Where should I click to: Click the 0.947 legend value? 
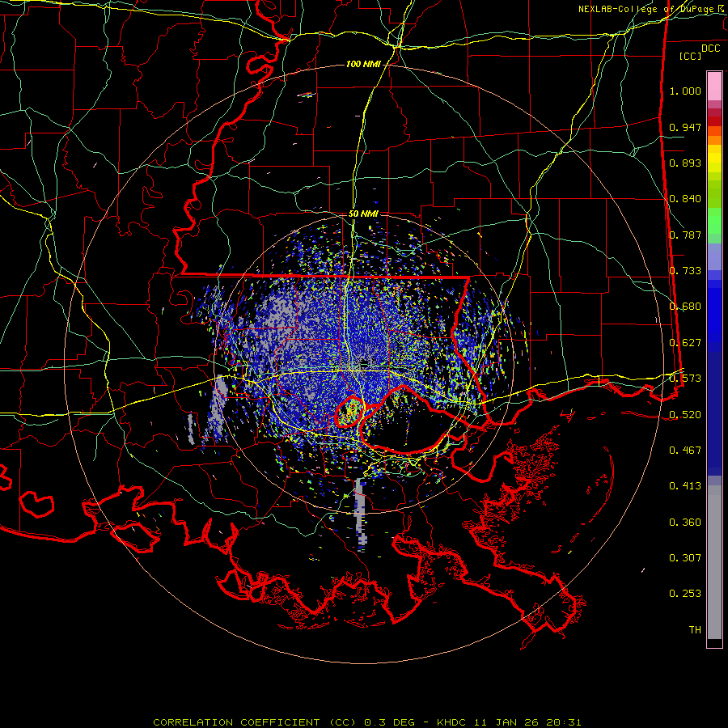[685, 127]
